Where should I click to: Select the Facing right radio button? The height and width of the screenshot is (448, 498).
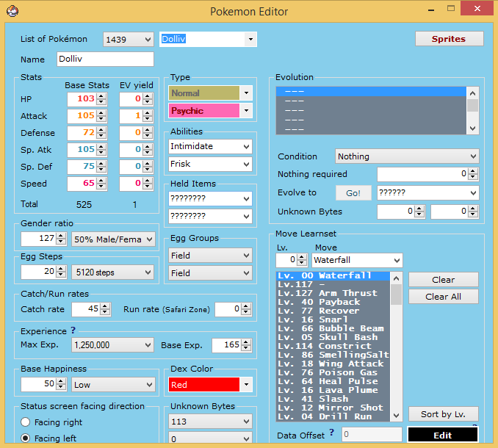pyautogui.click(x=26, y=422)
